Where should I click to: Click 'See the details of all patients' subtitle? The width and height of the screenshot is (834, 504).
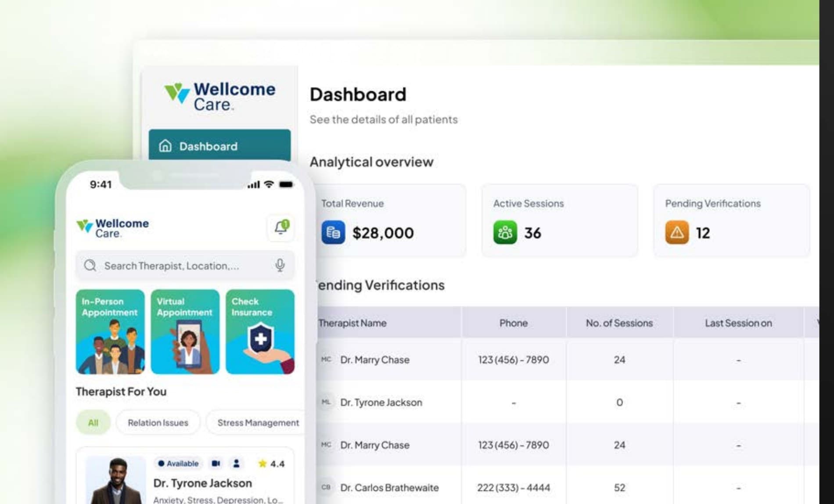coord(384,119)
